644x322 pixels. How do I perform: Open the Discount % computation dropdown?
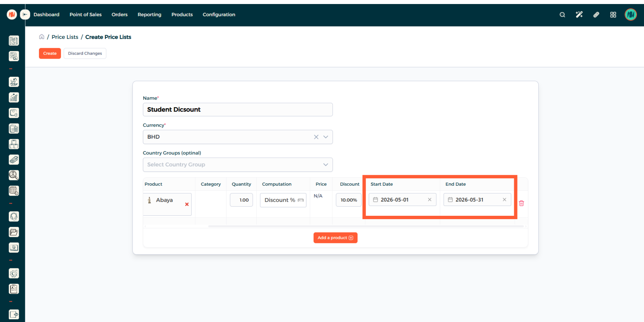point(283,200)
